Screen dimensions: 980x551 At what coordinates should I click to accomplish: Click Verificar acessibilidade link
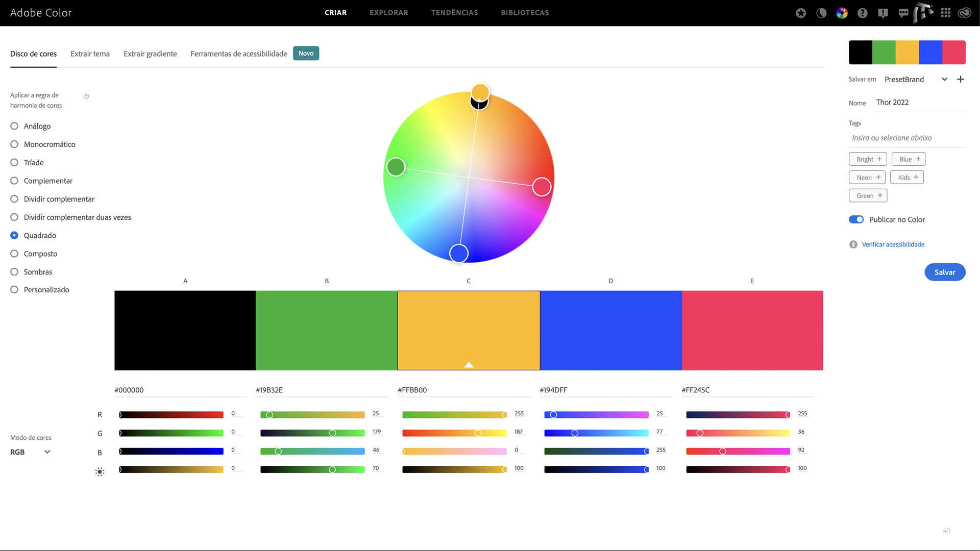(x=893, y=244)
